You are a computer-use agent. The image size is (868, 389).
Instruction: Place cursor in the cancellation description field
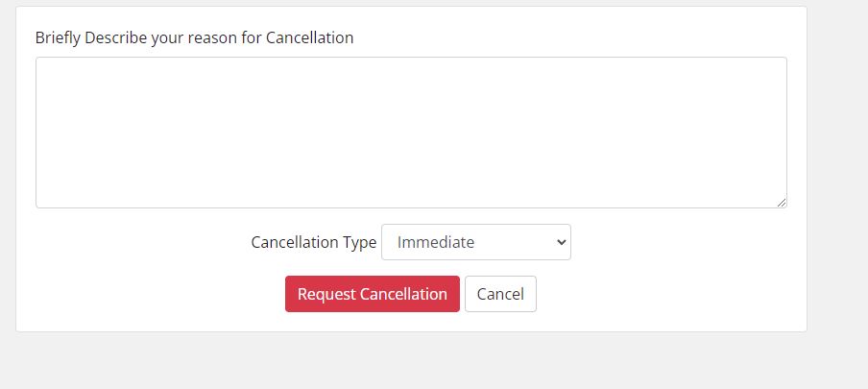coord(411,133)
